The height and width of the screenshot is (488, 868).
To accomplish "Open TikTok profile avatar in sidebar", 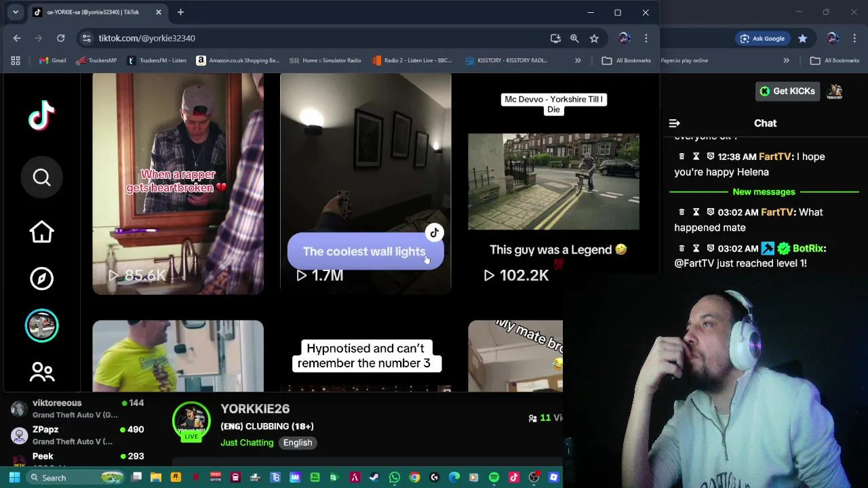I will coord(41,326).
